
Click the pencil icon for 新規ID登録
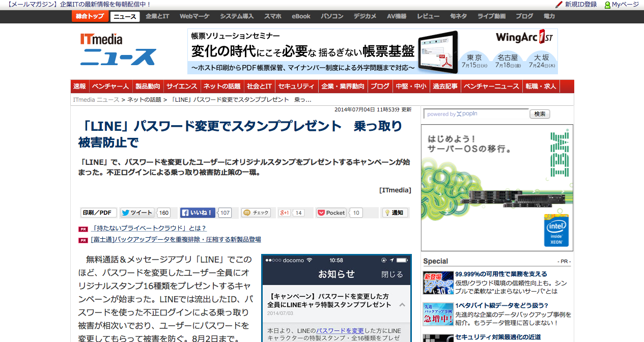point(559,5)
